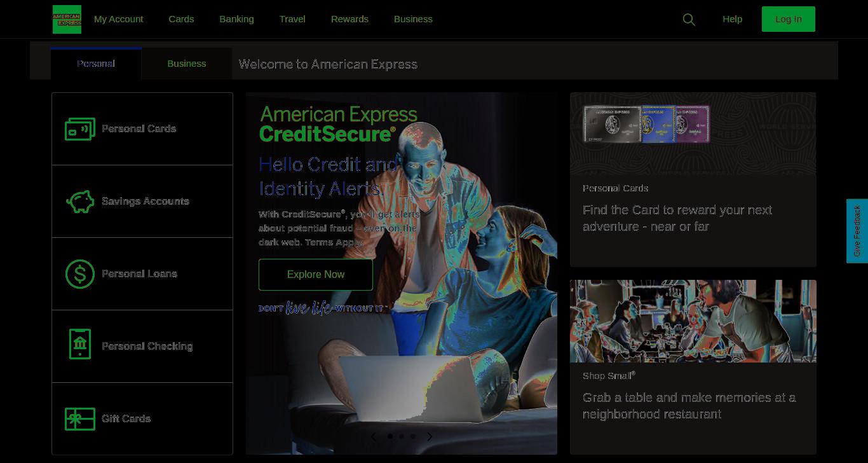The width and height of the screenshot is (868, 463).
Task: Select the second carousel dot
Action: coord(402,436)
